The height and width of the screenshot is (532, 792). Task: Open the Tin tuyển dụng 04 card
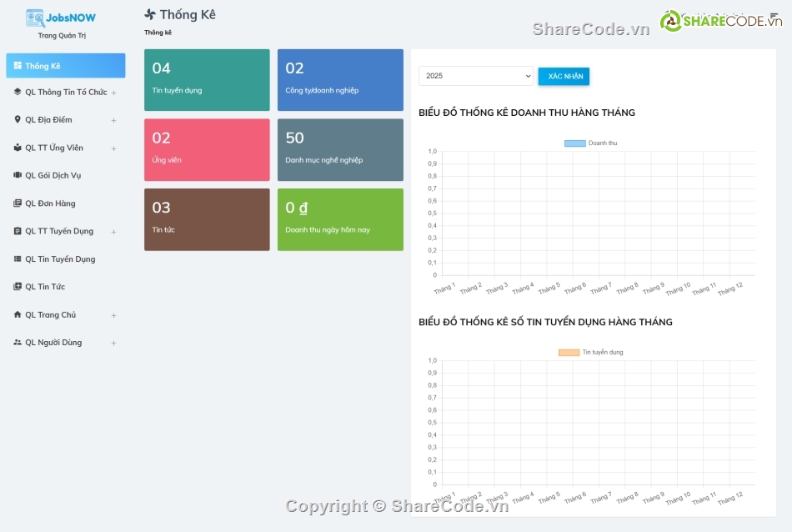[x=207, y=80]
